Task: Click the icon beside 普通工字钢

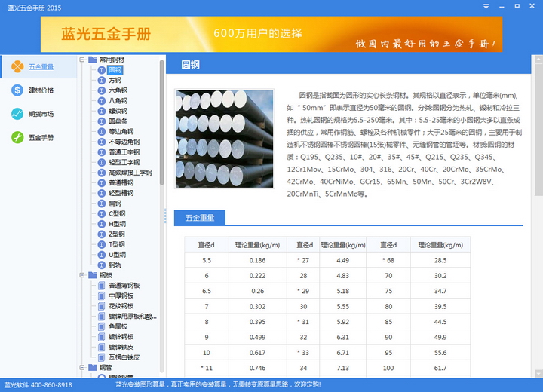Action: pos(102,152)
